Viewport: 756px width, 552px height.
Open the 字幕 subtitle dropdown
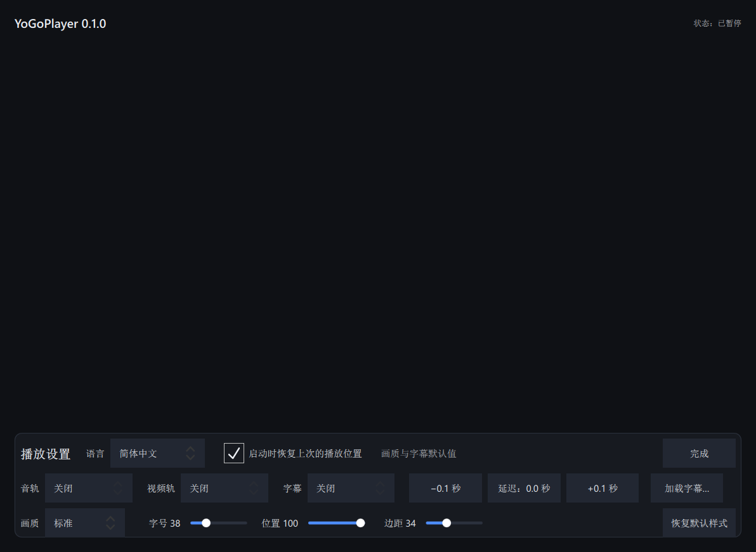[x=351, y=488]
